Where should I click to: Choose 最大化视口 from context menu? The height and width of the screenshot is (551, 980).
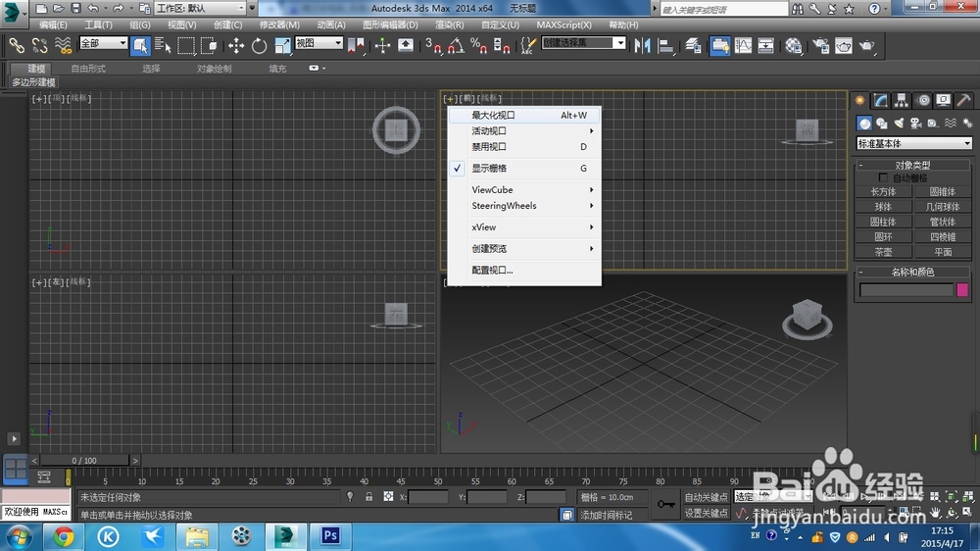524,115
